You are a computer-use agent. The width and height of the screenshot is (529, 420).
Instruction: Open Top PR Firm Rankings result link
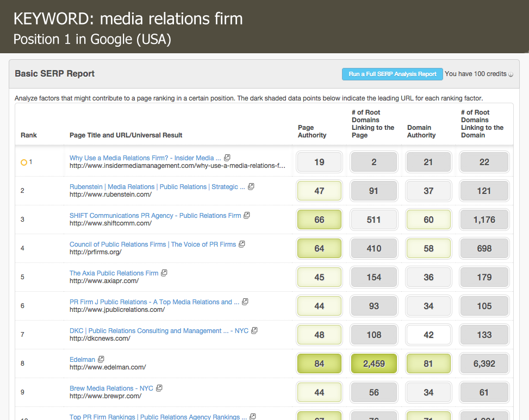coord(158,417)
